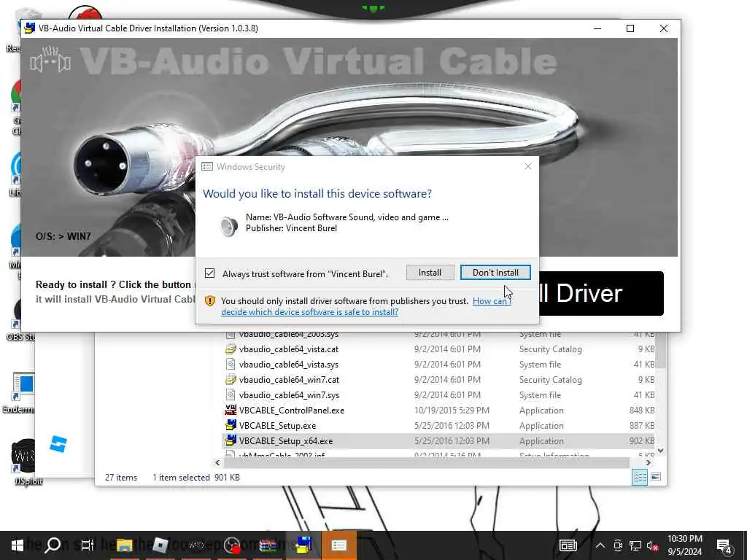
Task: Select VBCABLE_ControlPanel.exe in the file list
Action: point(292,410)
